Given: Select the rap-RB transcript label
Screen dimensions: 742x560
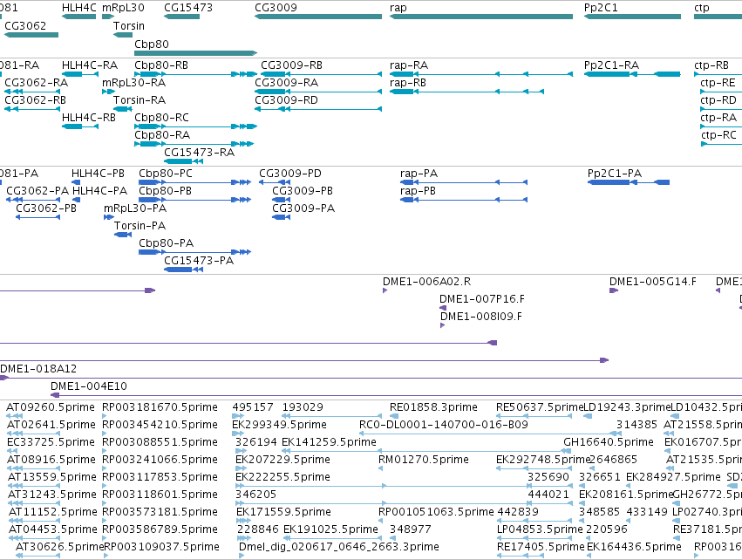Looking at the screenshot, I should pos(408,82).
